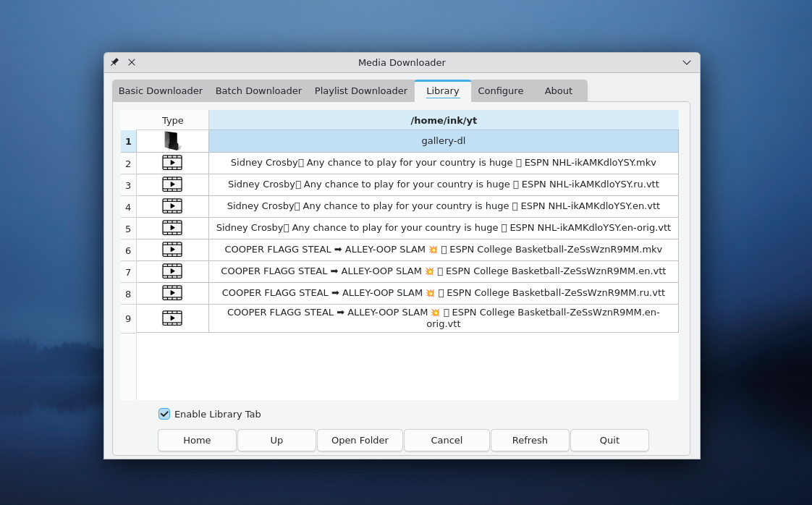Click the pin icon on the title bar
This screenshot has width=812, height=505.
click(x=114, y=62)
